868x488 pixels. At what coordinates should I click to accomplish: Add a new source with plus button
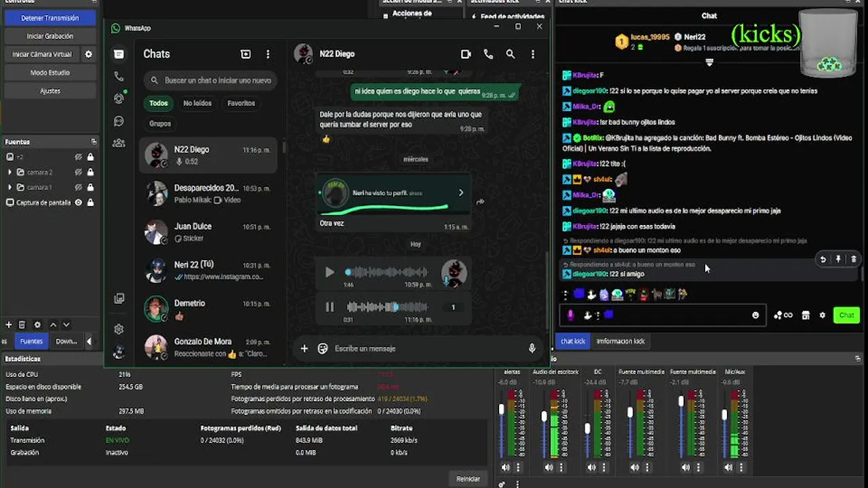click(x=9, y=325)
